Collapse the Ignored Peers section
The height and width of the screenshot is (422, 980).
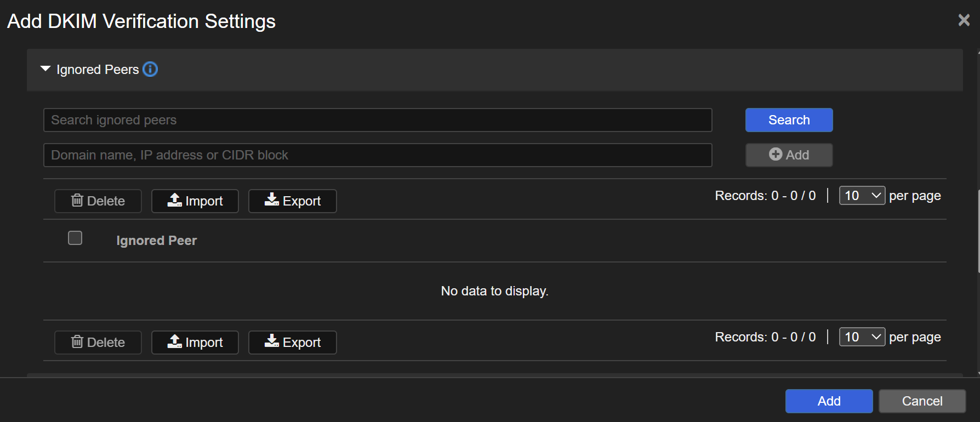tap(45, 69)
